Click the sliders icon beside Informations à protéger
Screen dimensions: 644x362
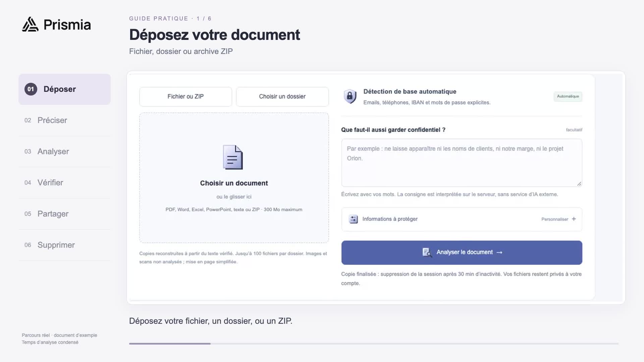click(x=353, y=219)
